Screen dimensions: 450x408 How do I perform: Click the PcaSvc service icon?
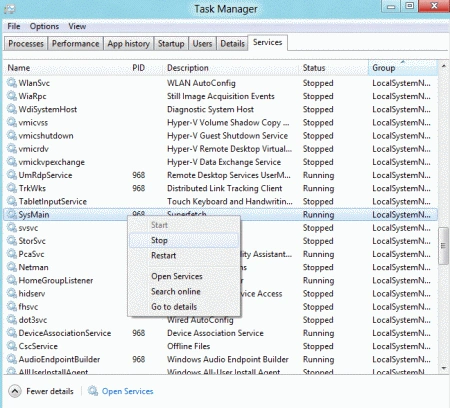click(12, 254)
